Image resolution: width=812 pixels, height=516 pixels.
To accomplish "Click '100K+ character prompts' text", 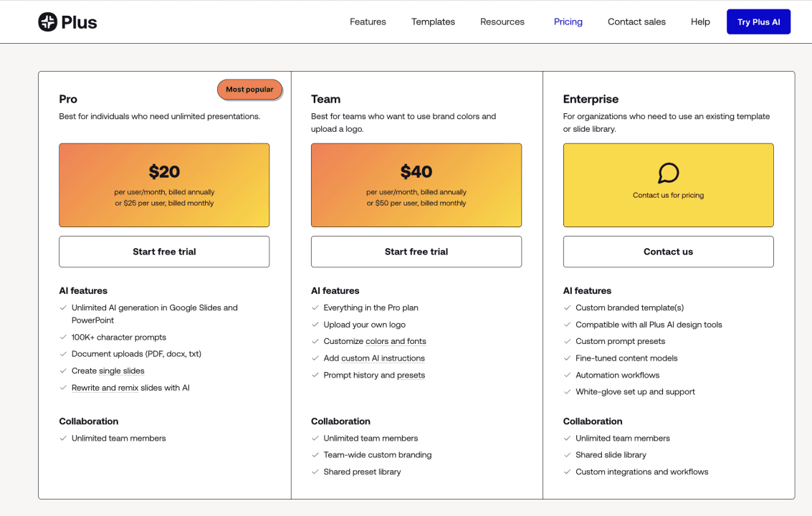I will click(x=118, y=338).
